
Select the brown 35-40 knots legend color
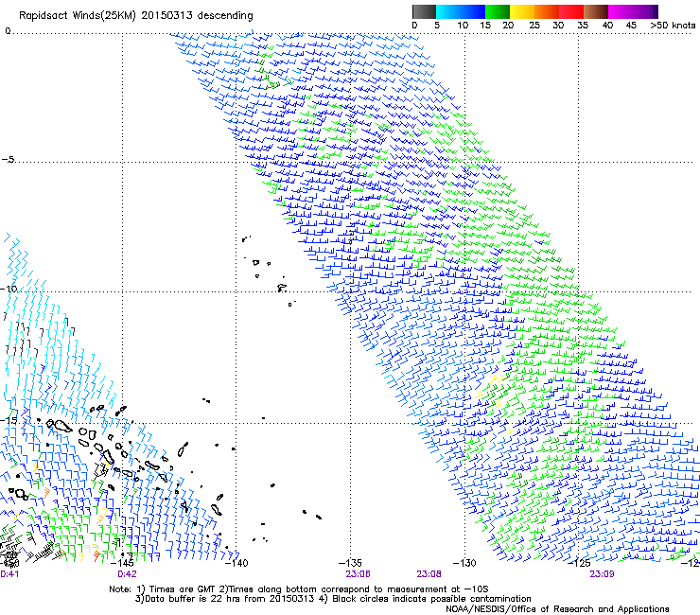coord(596,11)
